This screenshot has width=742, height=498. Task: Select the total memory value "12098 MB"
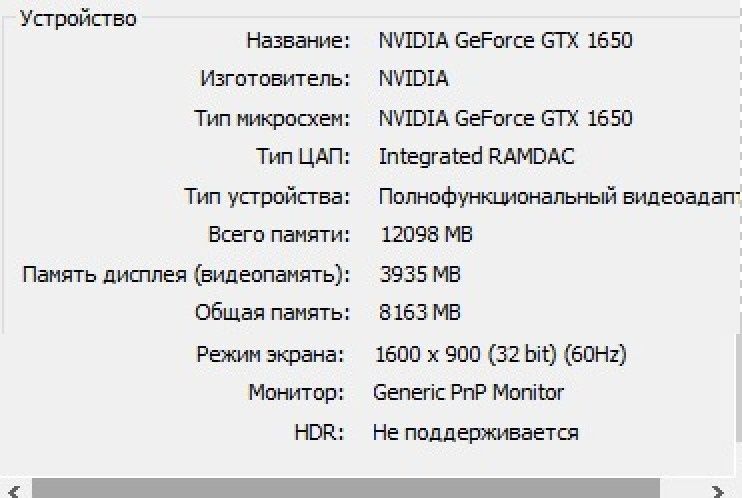(427, 235)
